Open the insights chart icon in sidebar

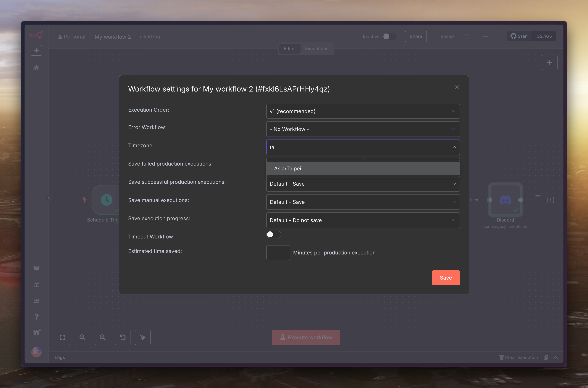click(36, 301)
